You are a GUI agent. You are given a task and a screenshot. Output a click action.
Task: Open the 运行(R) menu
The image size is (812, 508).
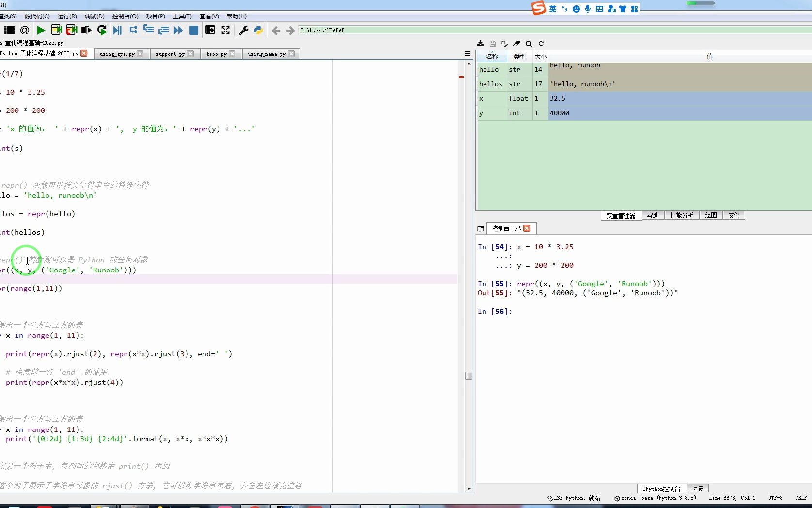pos(67,16)
